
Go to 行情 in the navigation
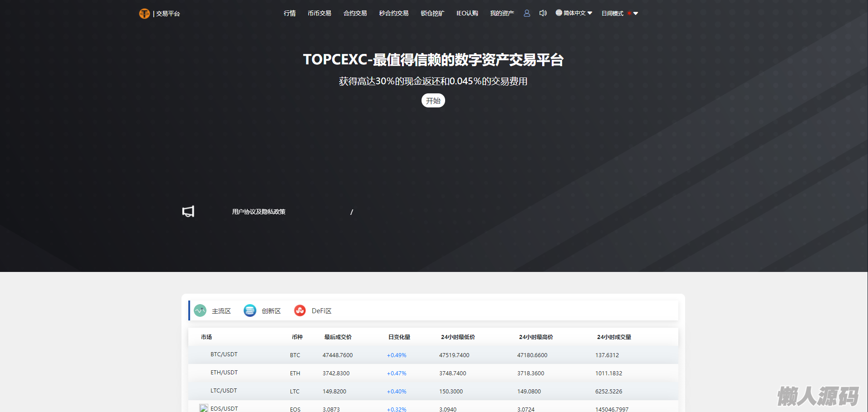289,14
